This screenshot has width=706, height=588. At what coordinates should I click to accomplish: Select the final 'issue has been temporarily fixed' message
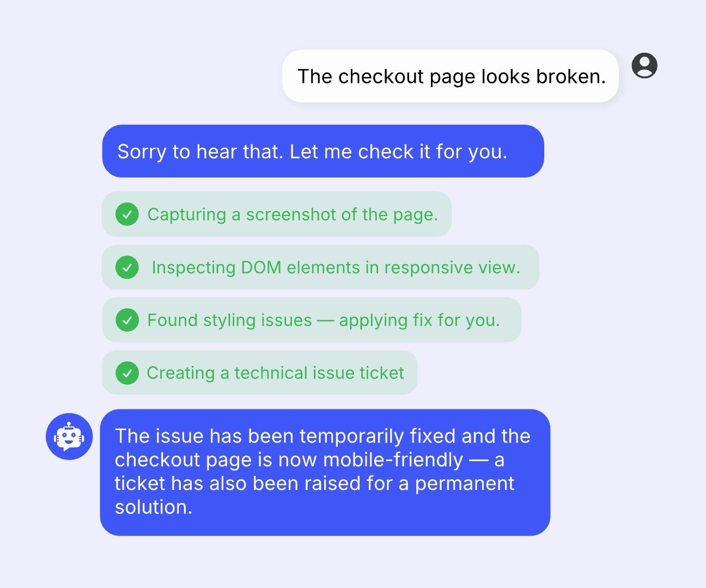[325, 473]
